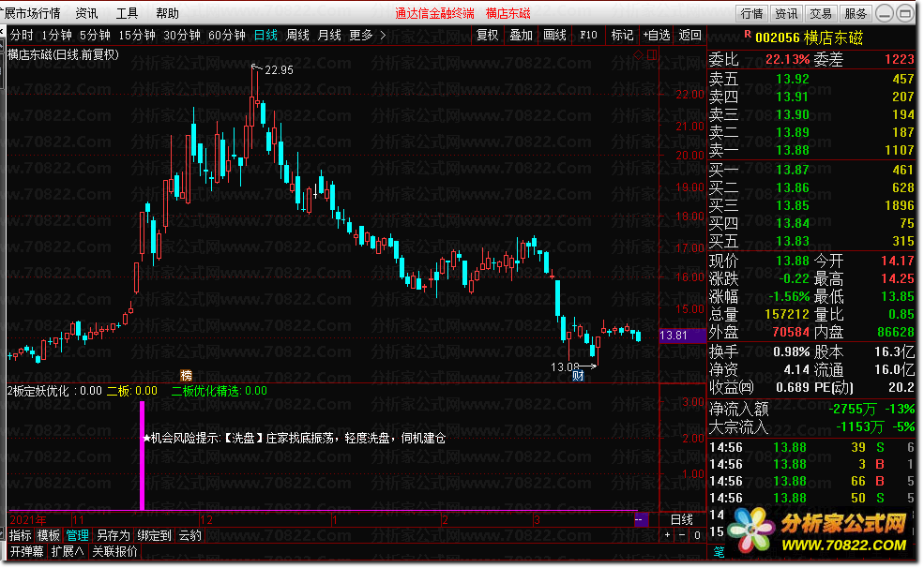Open the 帮助 menu
The height and width of the screenshot is (568, 924).
click(x=167, y=13)
